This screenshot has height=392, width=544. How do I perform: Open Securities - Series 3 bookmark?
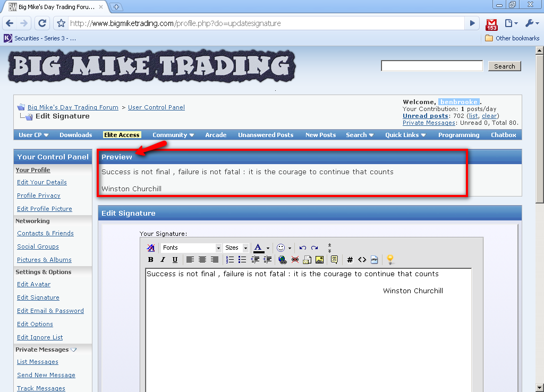pyautogui.click(x=40, y=38)
